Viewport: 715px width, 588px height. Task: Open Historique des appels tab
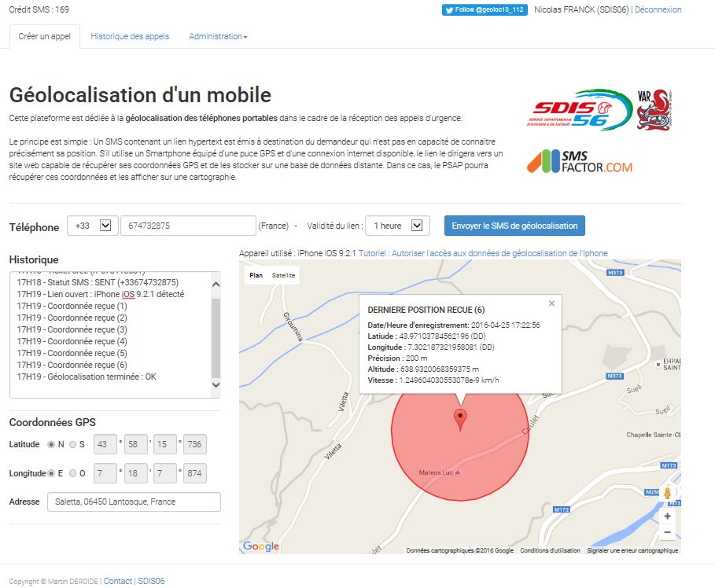click(x=130, y=36)
